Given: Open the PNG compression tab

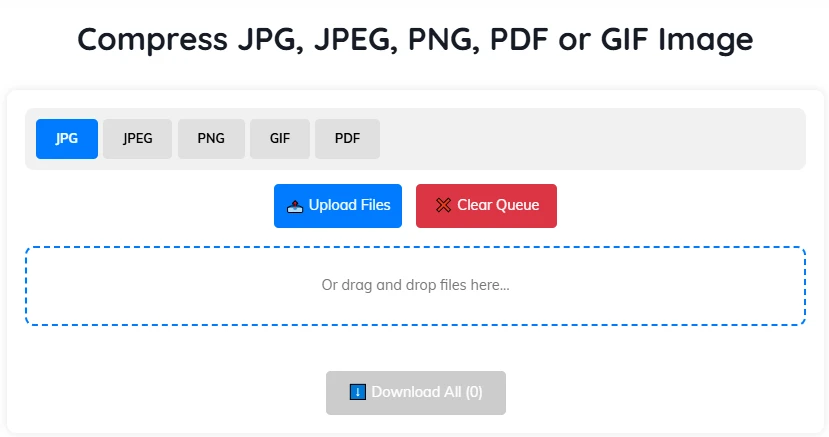Looking at the screenshot, I should (211, 139).
